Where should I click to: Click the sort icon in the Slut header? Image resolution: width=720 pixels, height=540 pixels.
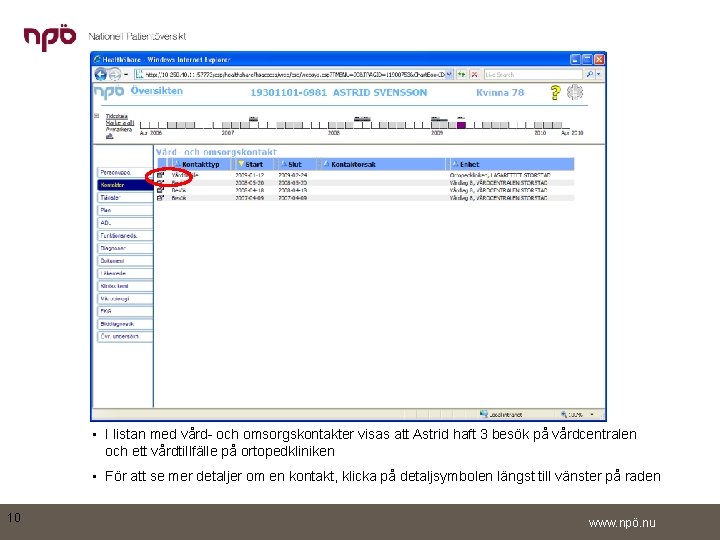tap(284, 164)
